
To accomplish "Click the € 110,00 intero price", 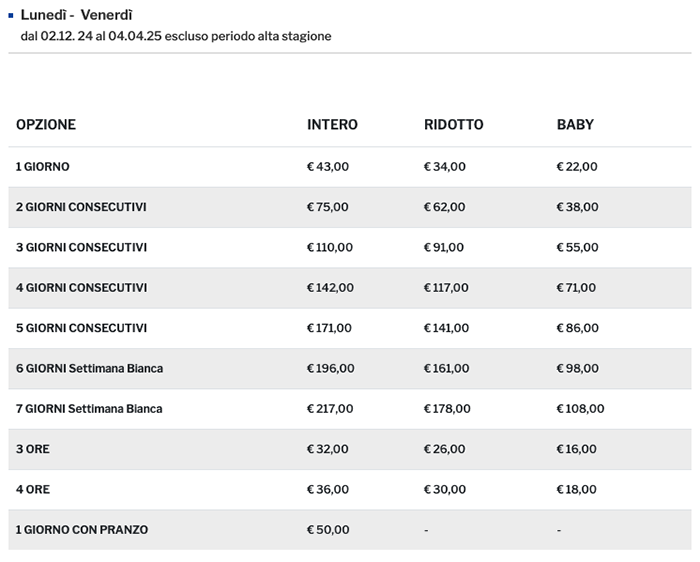I will point(330,247).
